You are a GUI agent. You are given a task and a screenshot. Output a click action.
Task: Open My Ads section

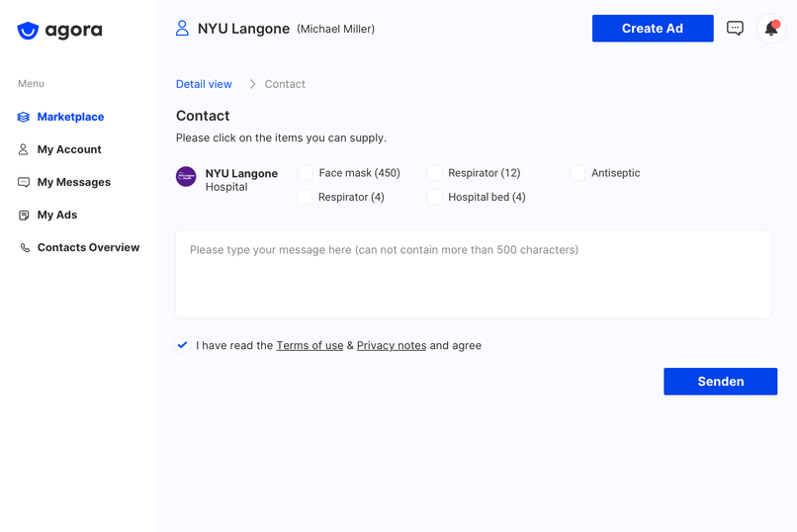click(57, 215)
